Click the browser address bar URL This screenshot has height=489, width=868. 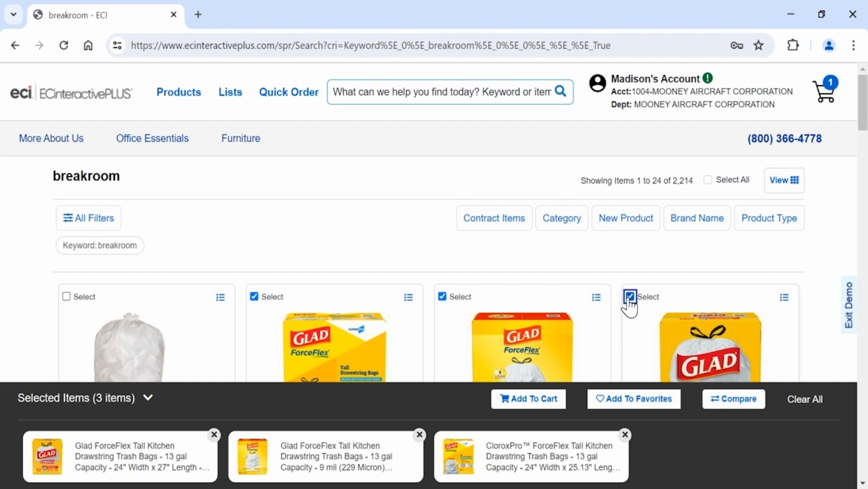371,45
